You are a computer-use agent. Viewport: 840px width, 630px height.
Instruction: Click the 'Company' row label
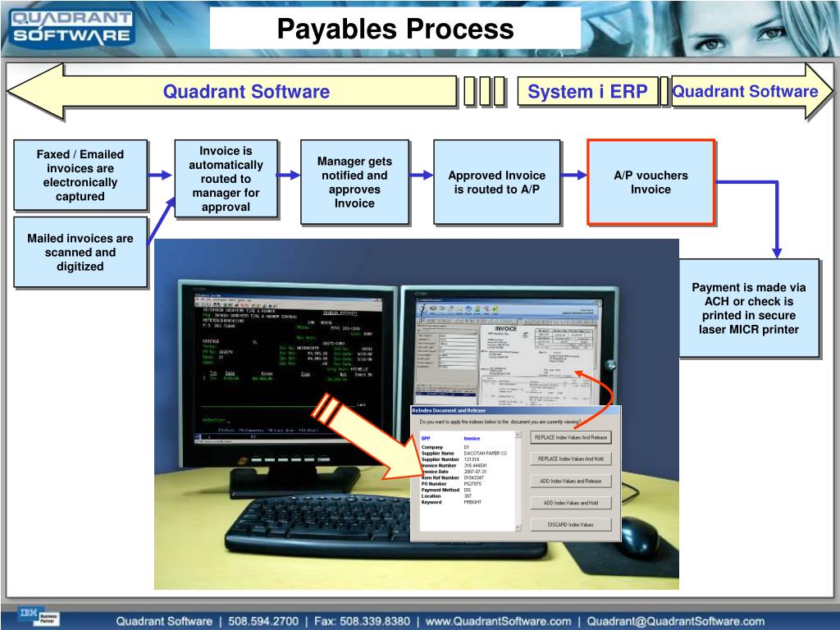432,447
